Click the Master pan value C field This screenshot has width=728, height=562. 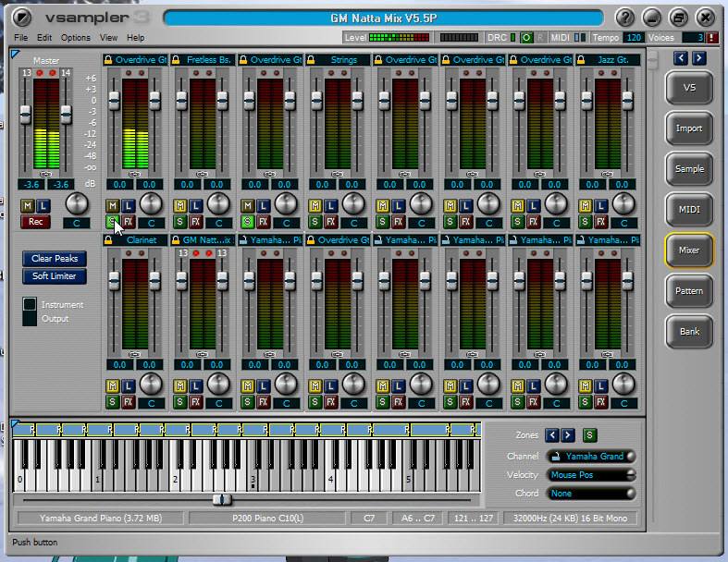click(x=76, y=223)
